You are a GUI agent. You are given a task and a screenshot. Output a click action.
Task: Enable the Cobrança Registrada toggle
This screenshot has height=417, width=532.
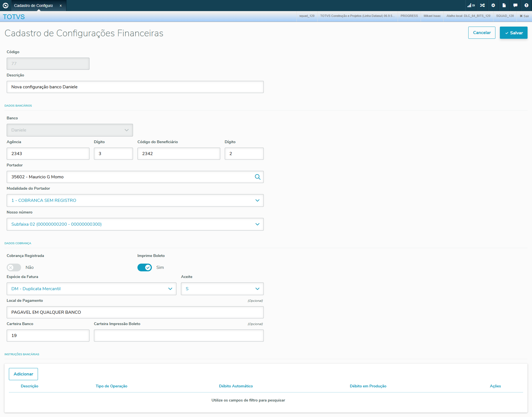click(x=14, y=267)
